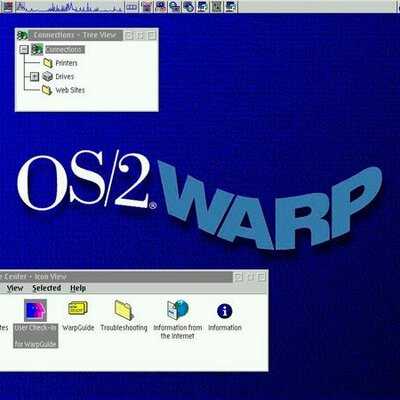
Task: Select the Web Sites folder icon
Action: 47,90
